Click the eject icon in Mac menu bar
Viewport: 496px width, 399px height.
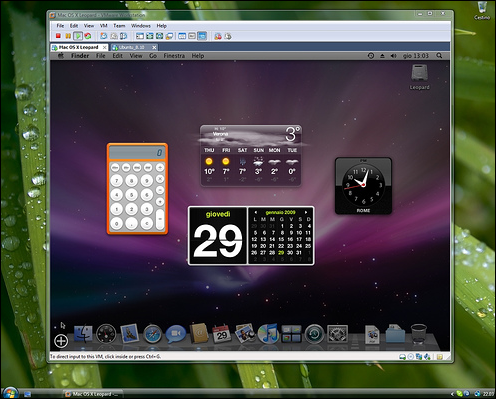(x=382, y=56)
